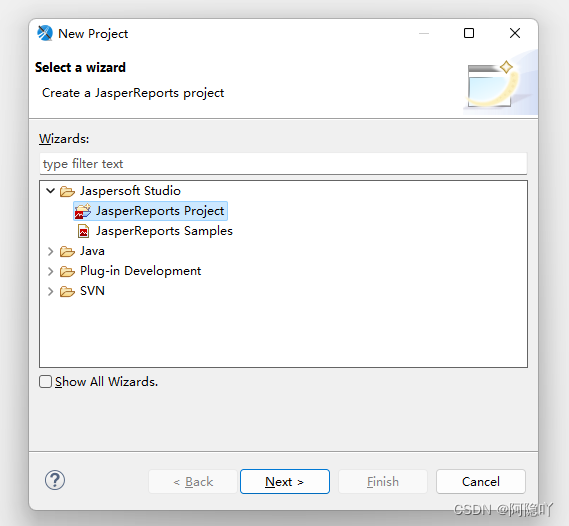
Task: Click the Jaspersoft Studio folder icon
Action: click(x=67, y=191)
